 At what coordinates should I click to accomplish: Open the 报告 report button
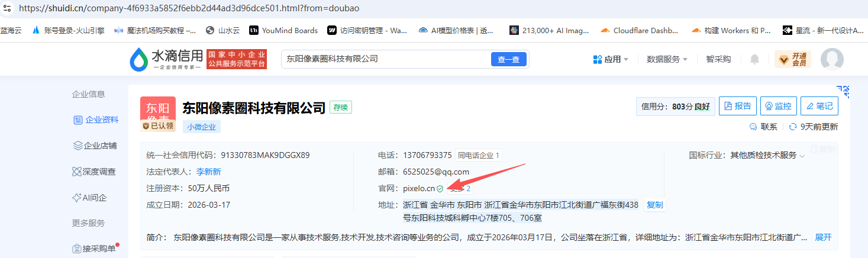738,107
